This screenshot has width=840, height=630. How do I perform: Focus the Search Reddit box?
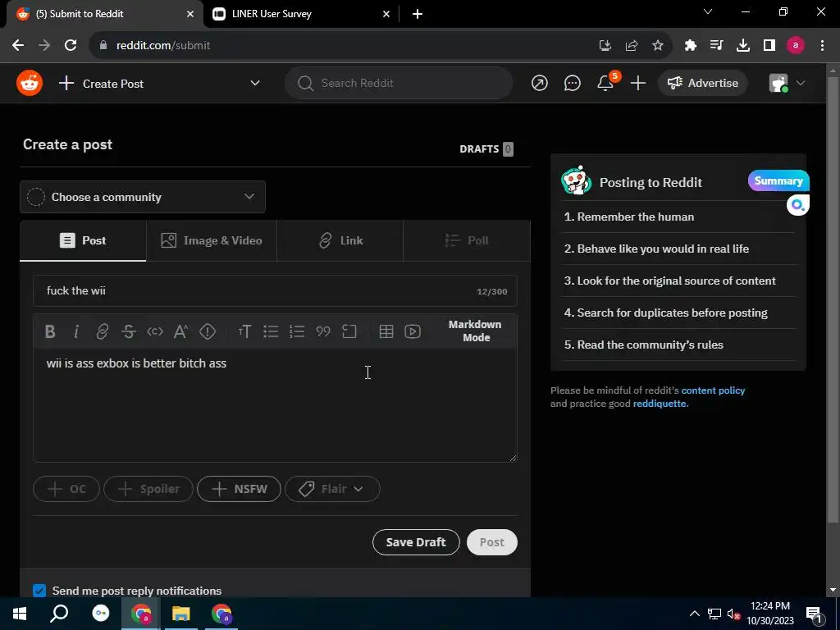[x=399, y=83]
